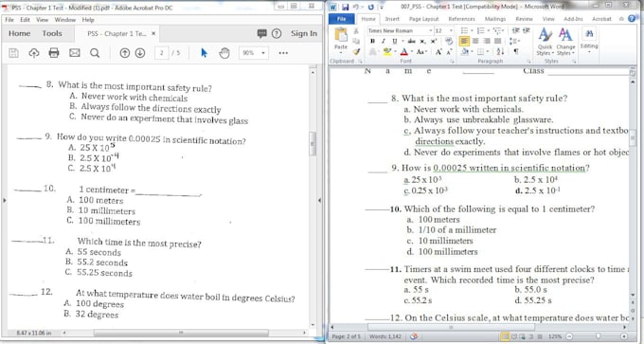Save the PDF file in Acrobat

(13, 53)
